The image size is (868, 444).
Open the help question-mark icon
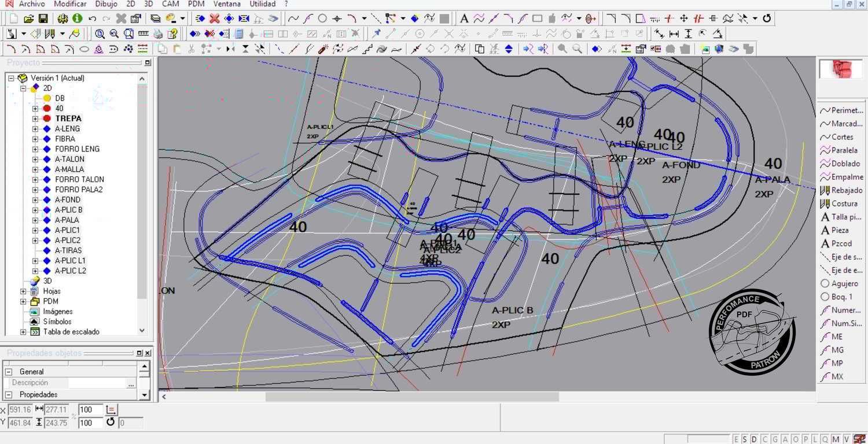point(171,34)
